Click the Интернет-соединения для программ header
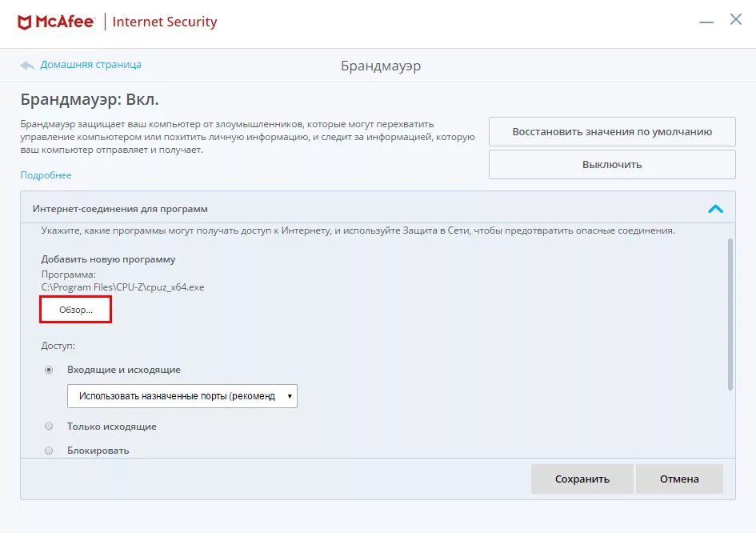The height and width of the screenshot is (533, 756). tap(120, 209)
